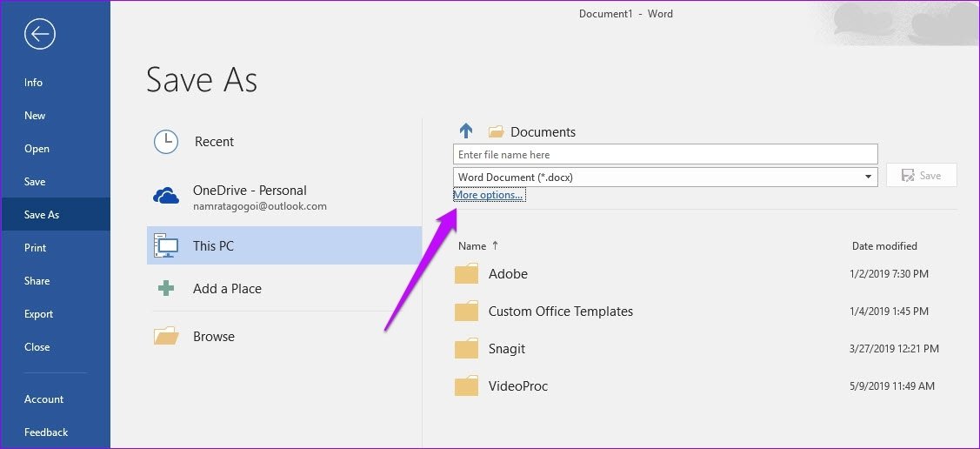Viewport: 980px width, 449px height.
Task: Click the Save button
Action: [921, 176]
